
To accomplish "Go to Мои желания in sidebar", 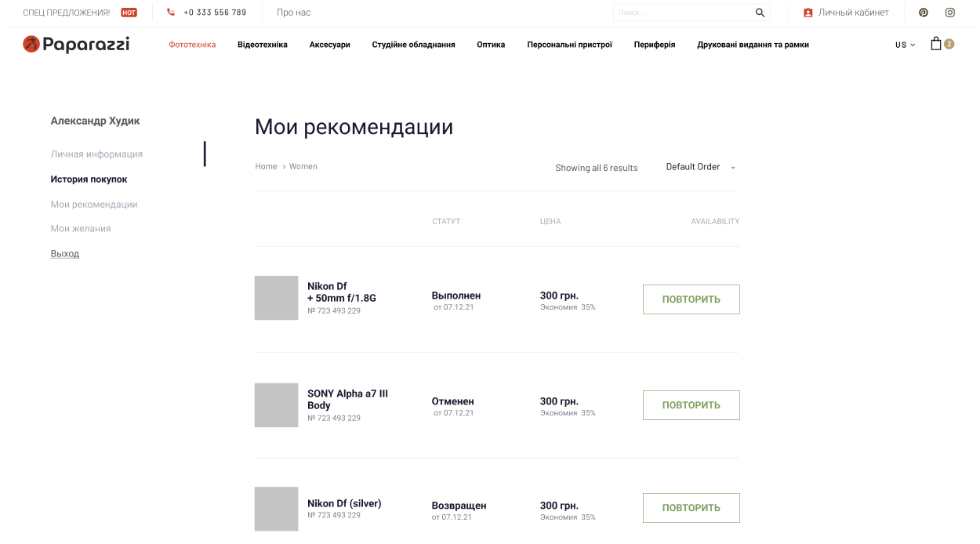I will (81, 229).
